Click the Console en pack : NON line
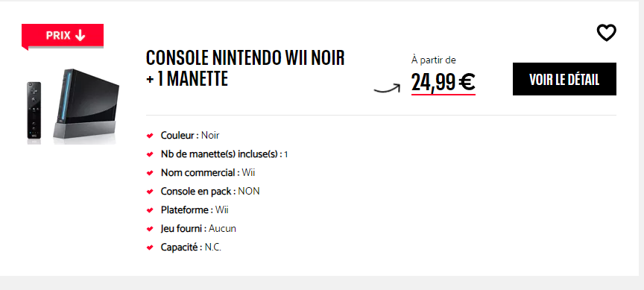 210,192
